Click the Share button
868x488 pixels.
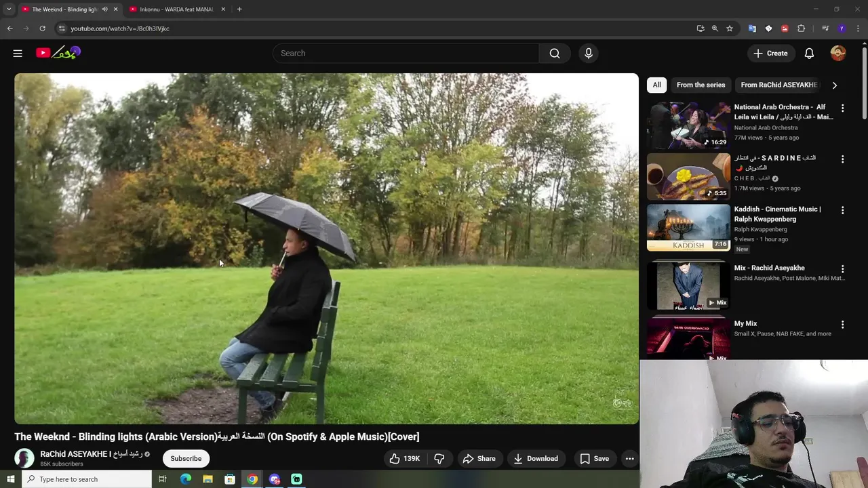point(479,459)
